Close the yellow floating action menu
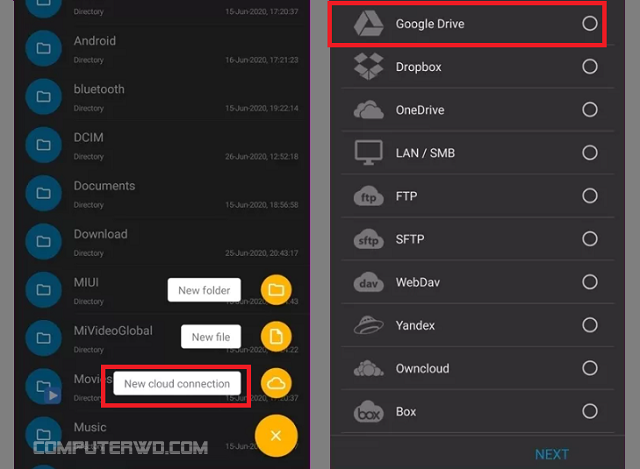The image size is (640, 469). click(x=276, y=436)
